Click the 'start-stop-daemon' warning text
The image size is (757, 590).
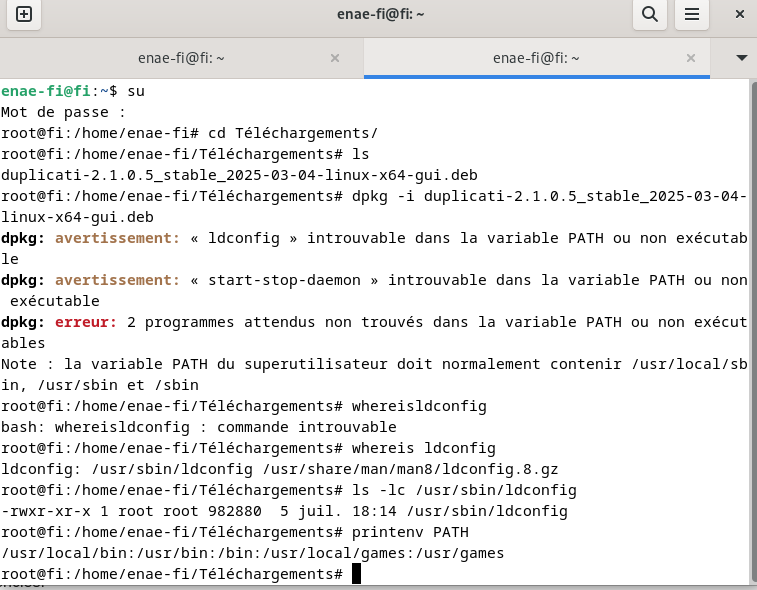[284, 280]
